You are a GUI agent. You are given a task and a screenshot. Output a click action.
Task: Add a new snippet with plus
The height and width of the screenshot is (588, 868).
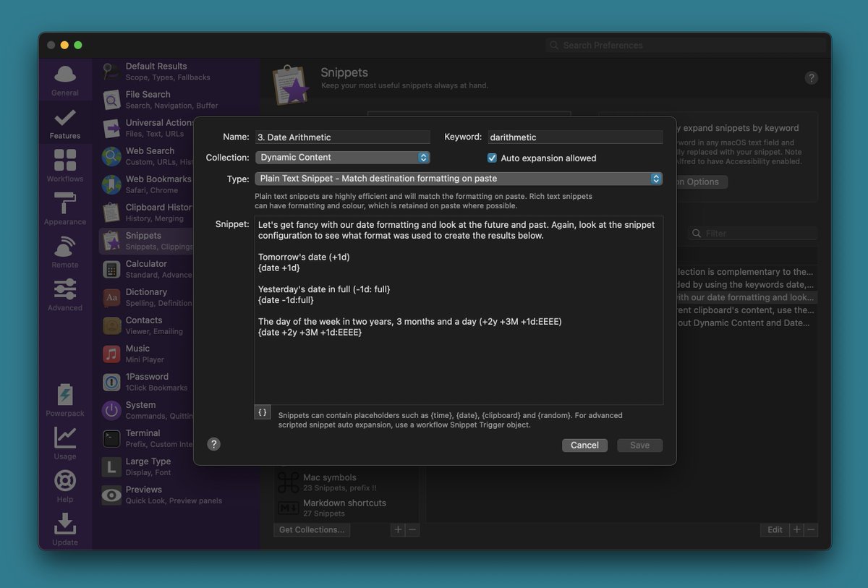[x=797, y=529]
